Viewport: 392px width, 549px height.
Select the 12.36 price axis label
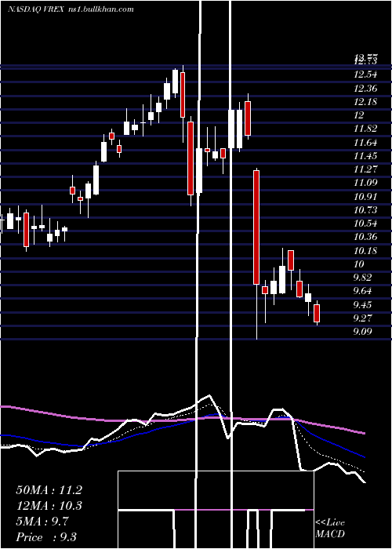(x=365, y=88)
